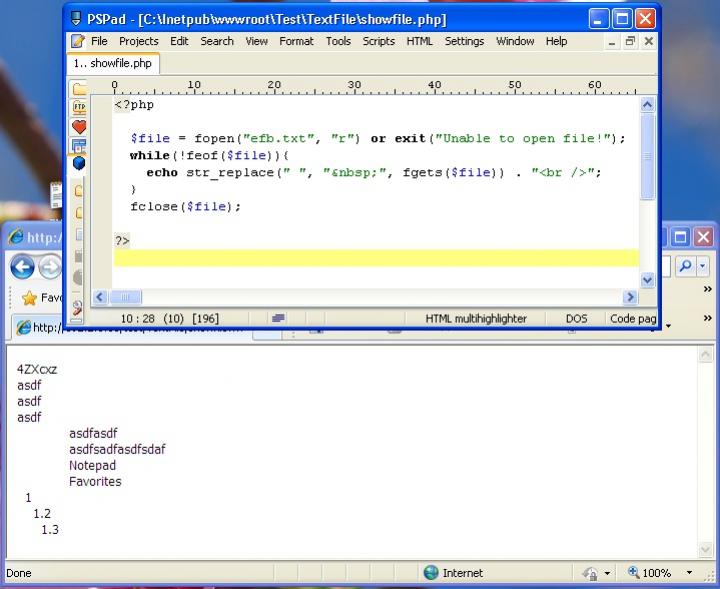The width and height of the screenshot is (720, 589).
Task: Click the Internet zone globe icon
Action: (x=431, y=572)
